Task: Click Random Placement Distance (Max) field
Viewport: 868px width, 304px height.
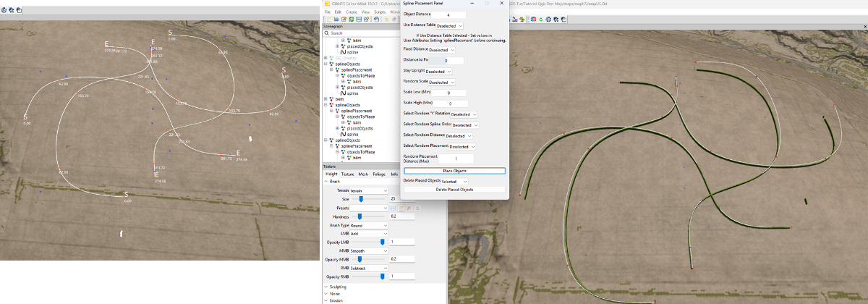Action: [x=456, y=158]
